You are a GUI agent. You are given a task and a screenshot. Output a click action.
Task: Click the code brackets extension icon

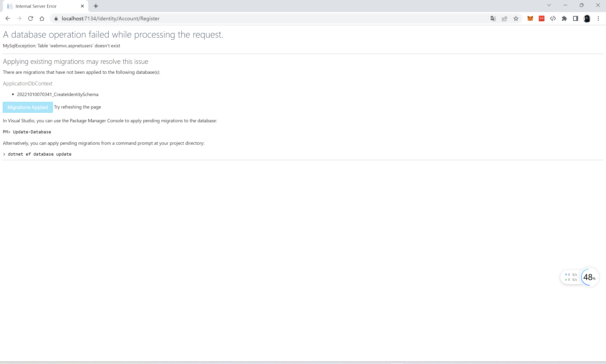pos(553,18)
